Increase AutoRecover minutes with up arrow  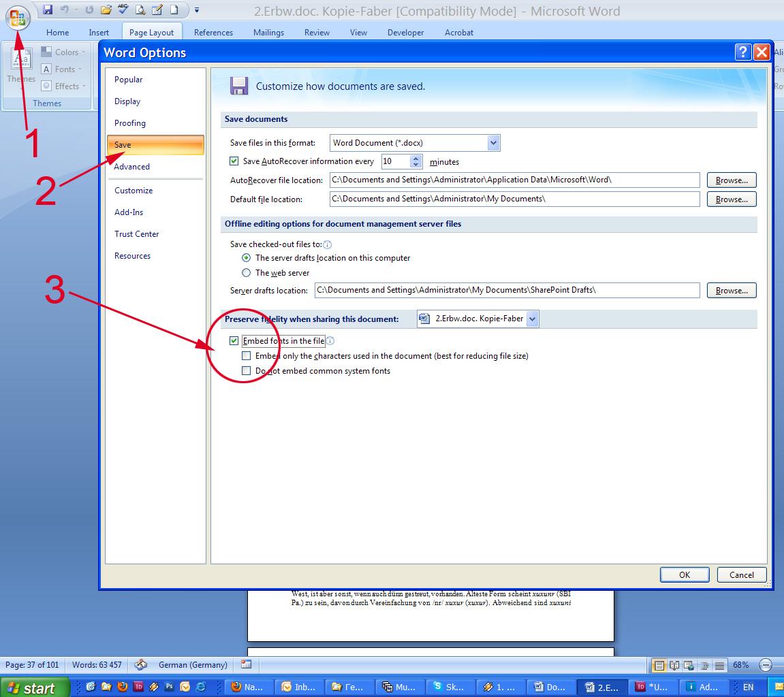(416, 158)
